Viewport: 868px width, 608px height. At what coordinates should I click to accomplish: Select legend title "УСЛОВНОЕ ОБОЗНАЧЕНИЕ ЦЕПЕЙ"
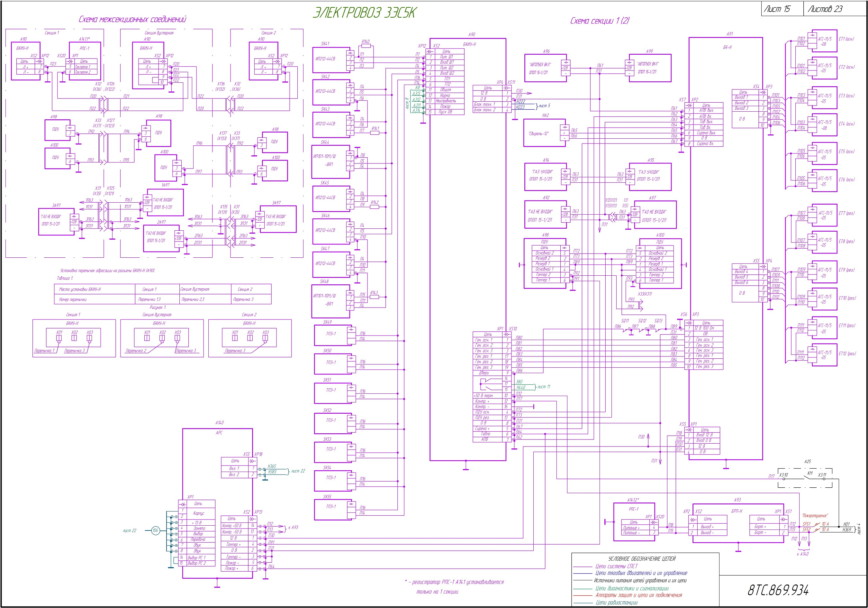pyautogui.click(x=642, y=558)
